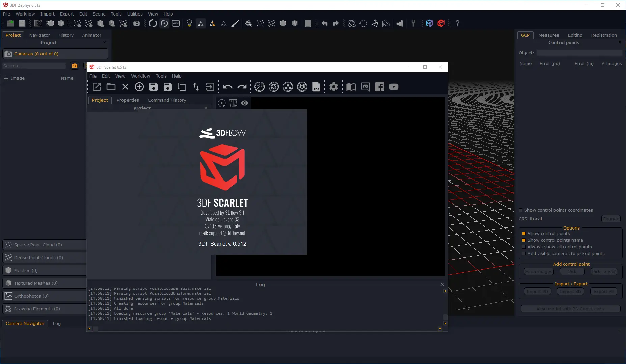Open Zephyr's Utilities menu

135,14
